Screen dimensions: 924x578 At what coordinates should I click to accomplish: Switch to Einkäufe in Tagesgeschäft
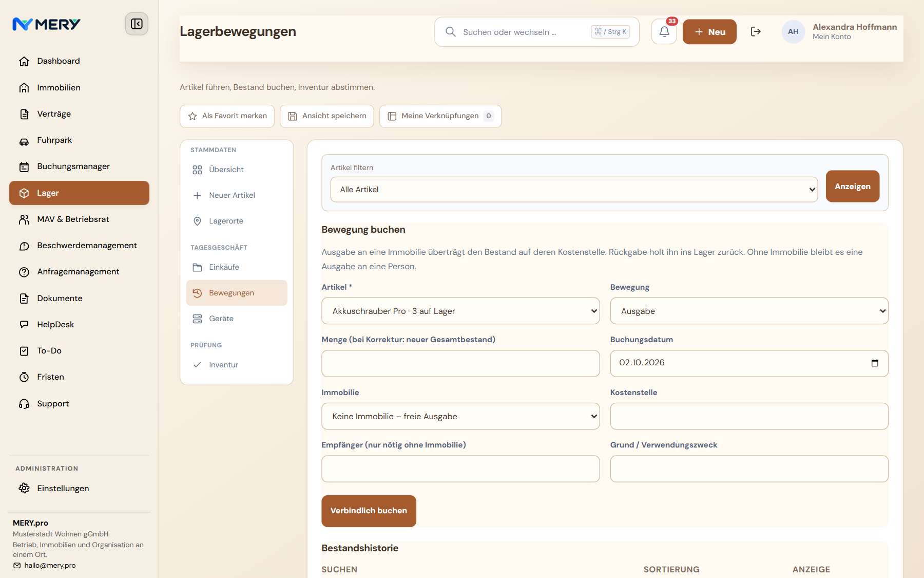point(237,267)
